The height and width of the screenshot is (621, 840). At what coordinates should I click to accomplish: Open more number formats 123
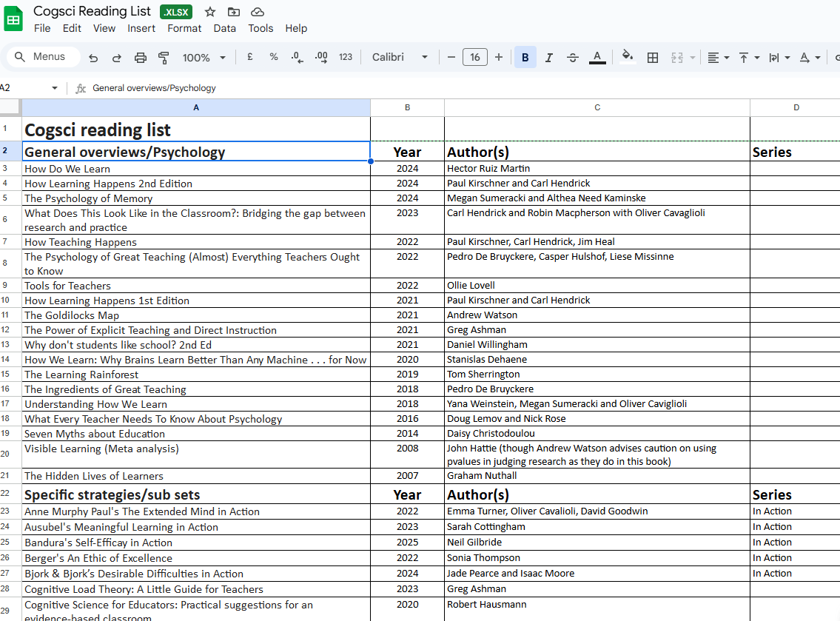346,57
